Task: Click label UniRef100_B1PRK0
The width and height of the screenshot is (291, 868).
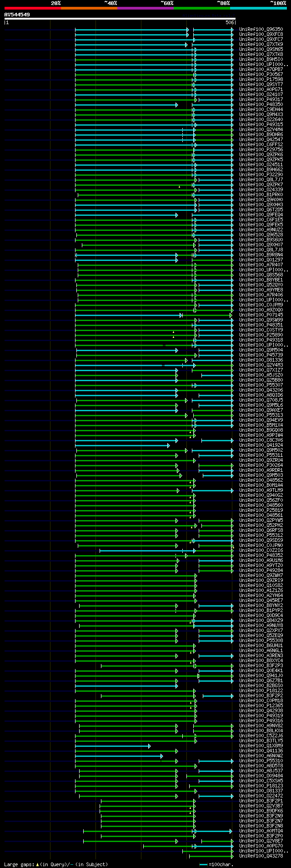Action: click(x=261, y=194)
